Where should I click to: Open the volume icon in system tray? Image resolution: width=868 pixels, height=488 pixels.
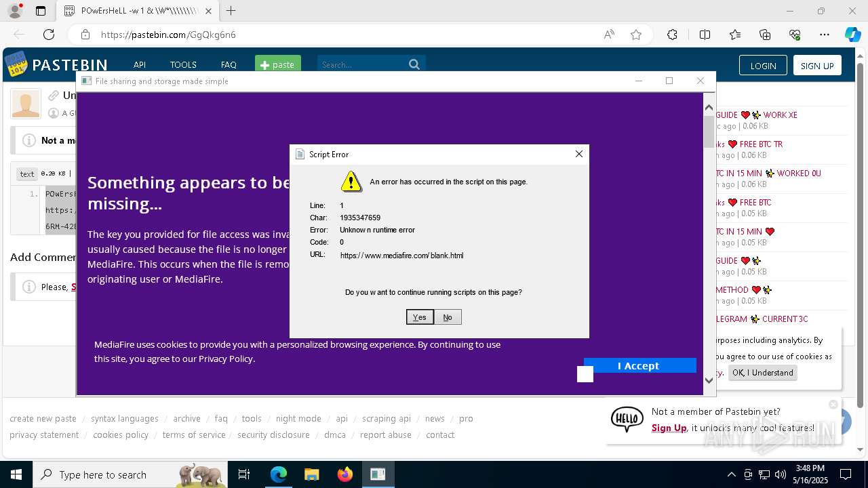[781, 474]
